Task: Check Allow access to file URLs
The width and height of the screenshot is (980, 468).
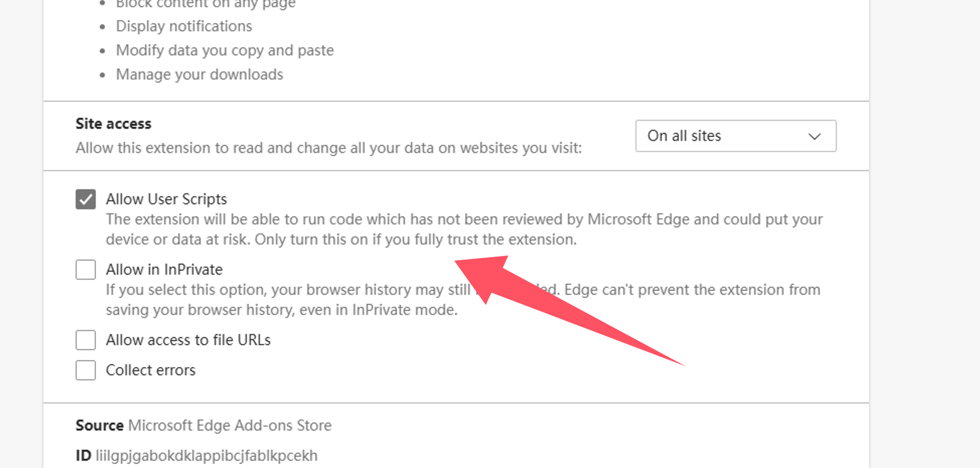Action: point(86,340)
